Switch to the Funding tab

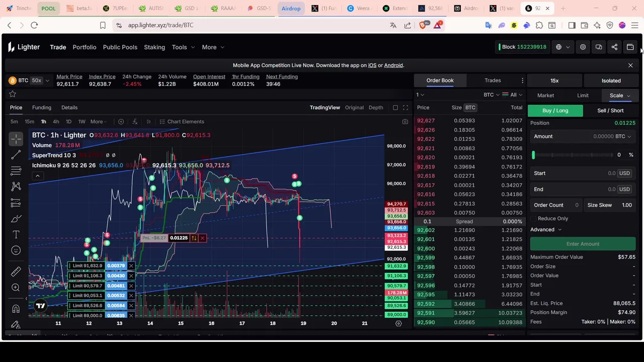point(42,108)
